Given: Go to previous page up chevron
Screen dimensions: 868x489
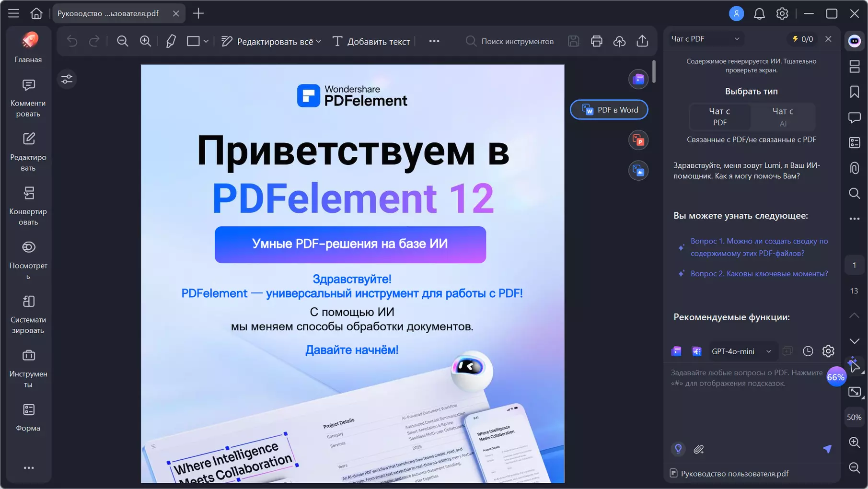Looking at the screenshot, I should click(x=854, y=315).
